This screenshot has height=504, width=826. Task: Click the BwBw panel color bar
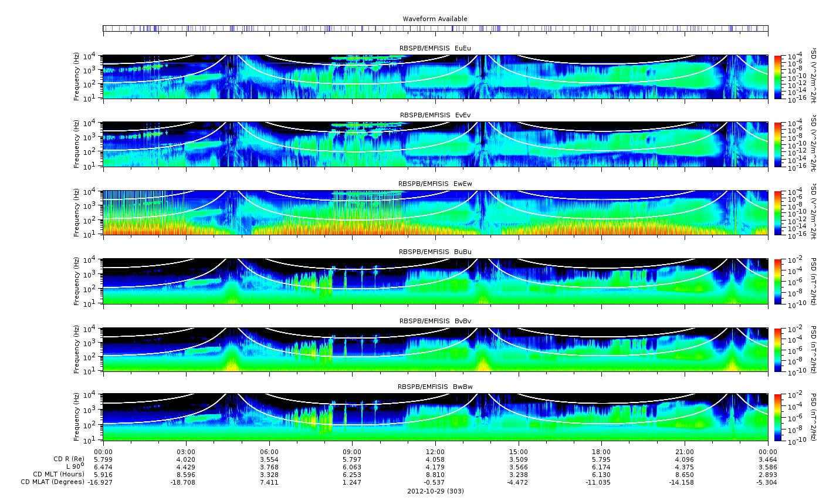pyautogui.click(x=778, y=417)
